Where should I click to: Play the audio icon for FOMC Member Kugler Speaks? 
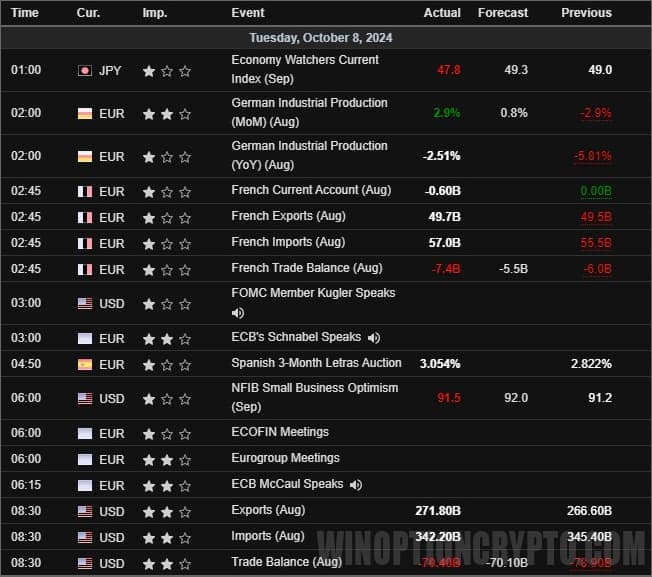point(238,313)
